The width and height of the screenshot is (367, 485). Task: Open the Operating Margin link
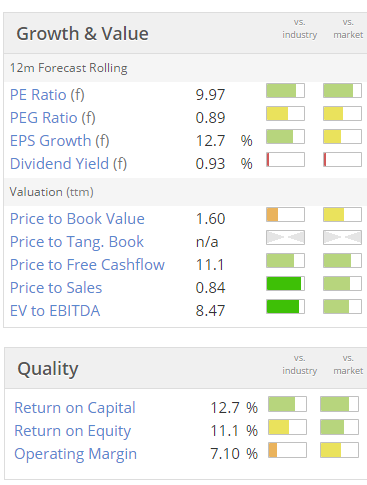76,454
